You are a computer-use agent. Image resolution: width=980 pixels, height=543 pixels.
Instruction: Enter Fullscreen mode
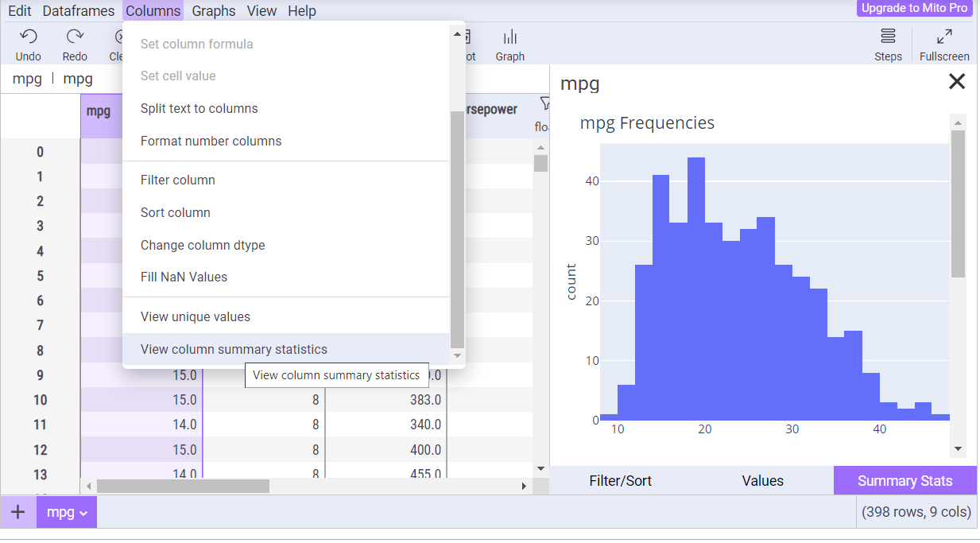(944, 37)
